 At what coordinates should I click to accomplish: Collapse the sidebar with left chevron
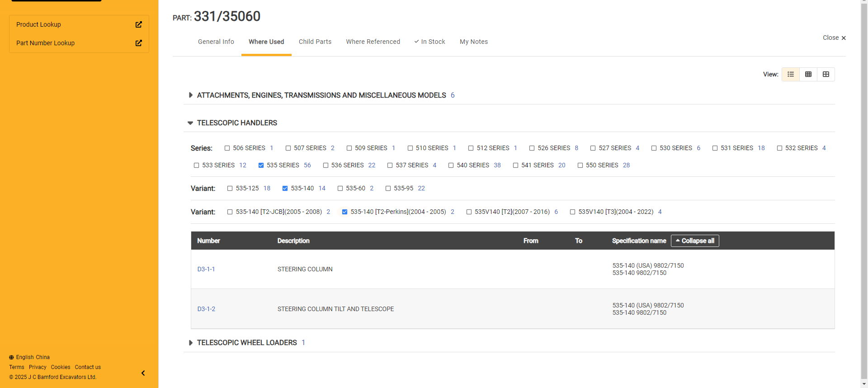[x=143, y=373]
